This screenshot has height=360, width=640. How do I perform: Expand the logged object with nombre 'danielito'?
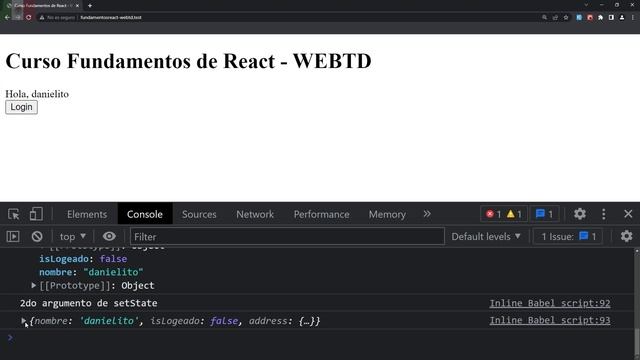tap(23, 321)
